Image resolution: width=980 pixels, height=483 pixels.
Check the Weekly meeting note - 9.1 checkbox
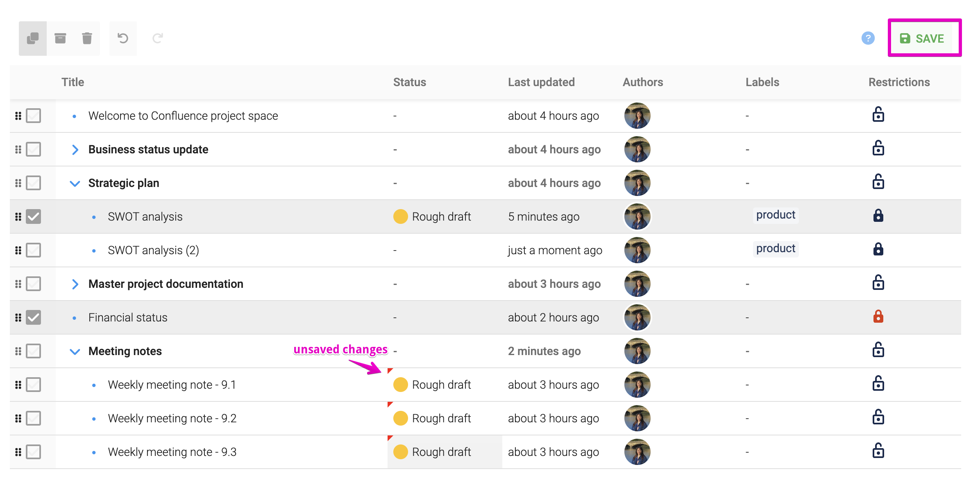[34, 385]
